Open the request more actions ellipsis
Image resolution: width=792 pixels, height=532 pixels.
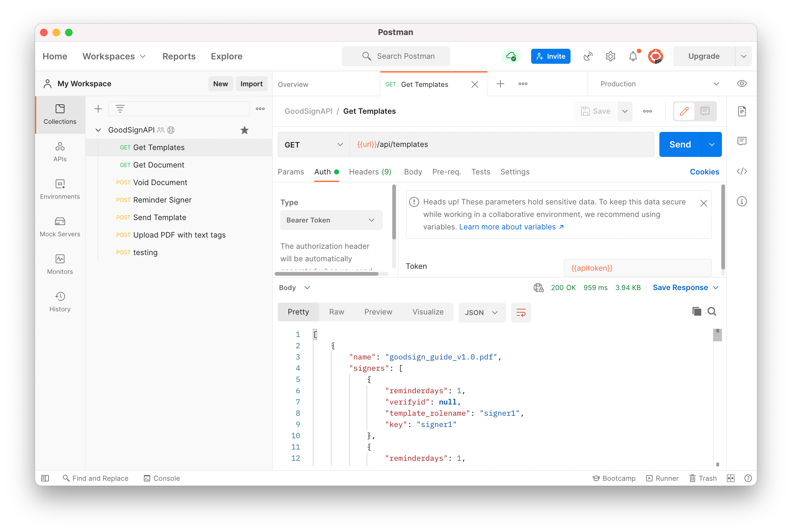tap(647, 111)
